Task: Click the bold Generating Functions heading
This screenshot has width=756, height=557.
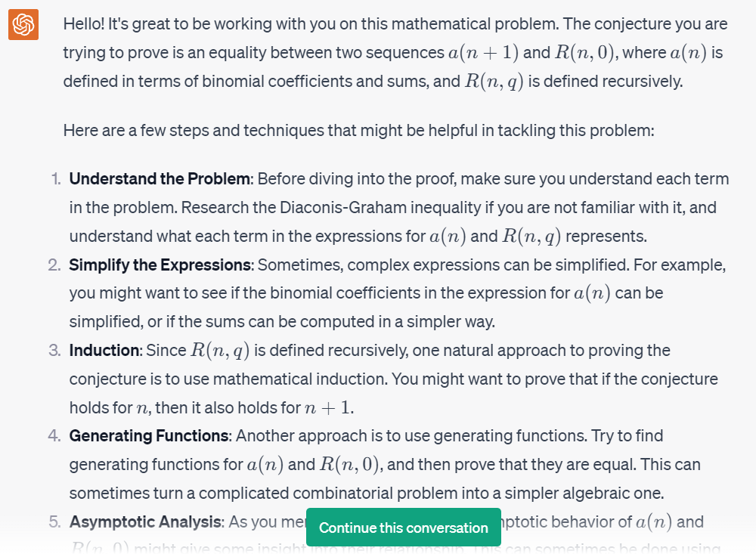Action: tap(150, 435)
